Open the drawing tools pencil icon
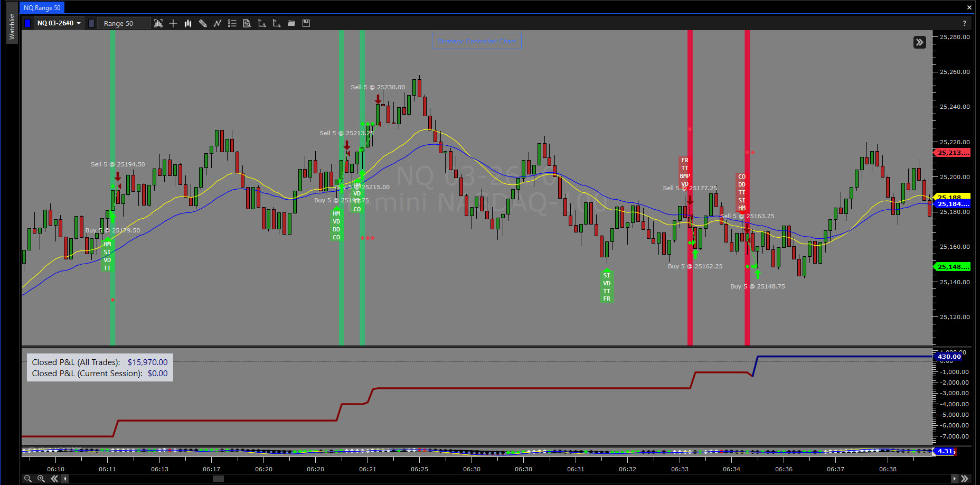 tap(203, 23)
